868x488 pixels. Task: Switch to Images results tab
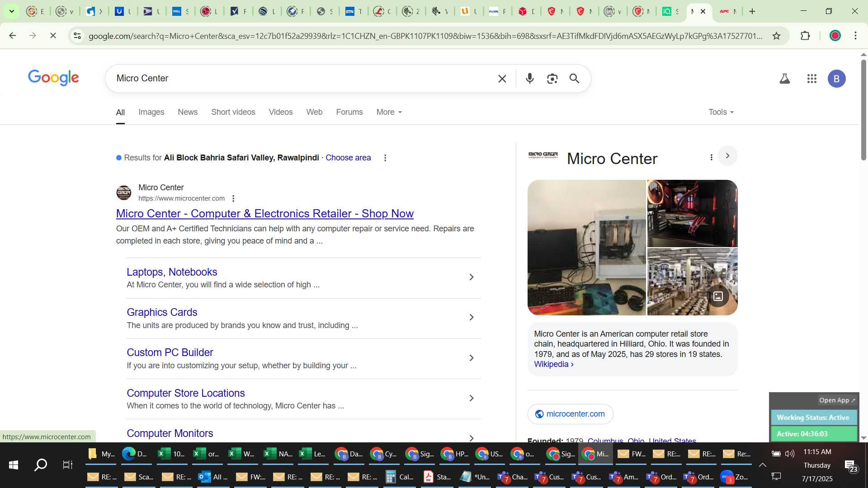pyautogui.click(x=151, y=112)
